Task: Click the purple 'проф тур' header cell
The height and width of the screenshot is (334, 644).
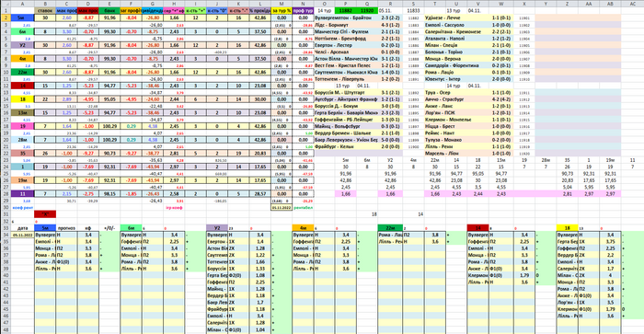Action: [x=303, y=10]
